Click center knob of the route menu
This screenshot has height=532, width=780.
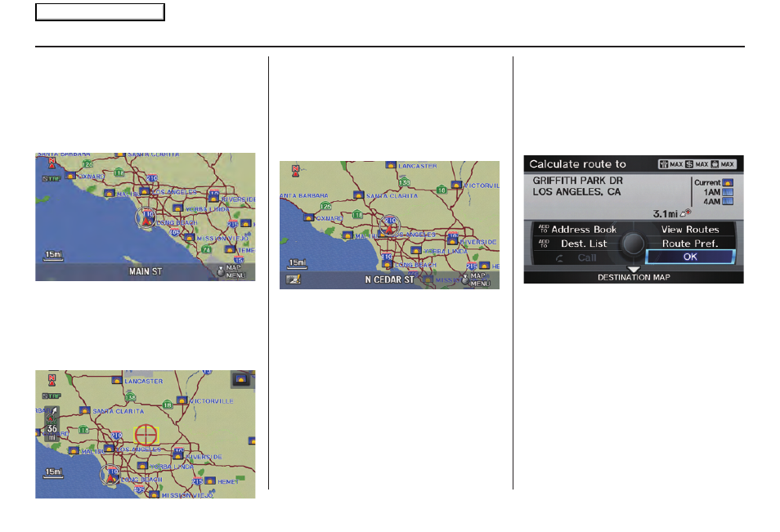tap(633, 244)
